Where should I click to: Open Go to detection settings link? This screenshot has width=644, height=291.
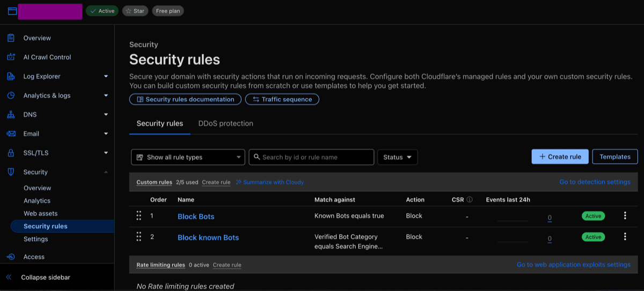click(x=595, y=182)
